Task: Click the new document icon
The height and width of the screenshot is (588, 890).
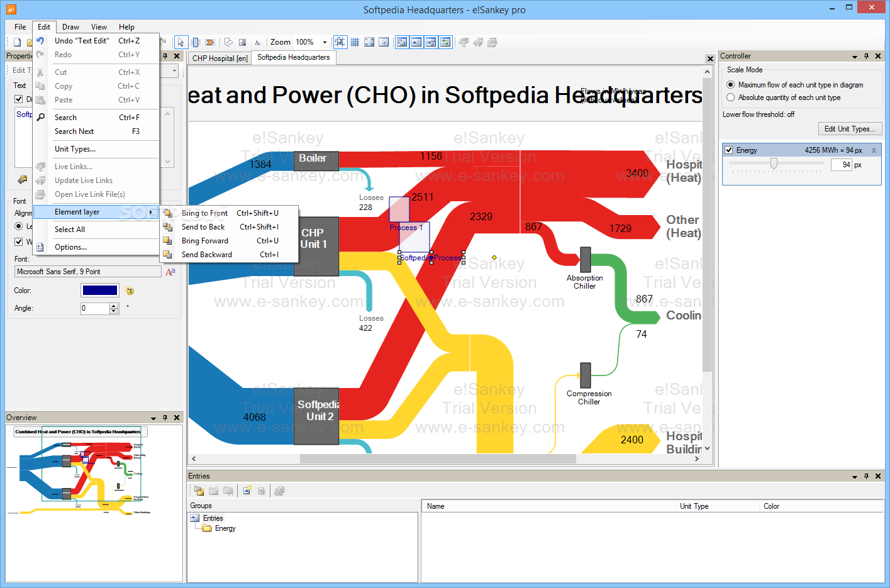Action: click(17, 42)
